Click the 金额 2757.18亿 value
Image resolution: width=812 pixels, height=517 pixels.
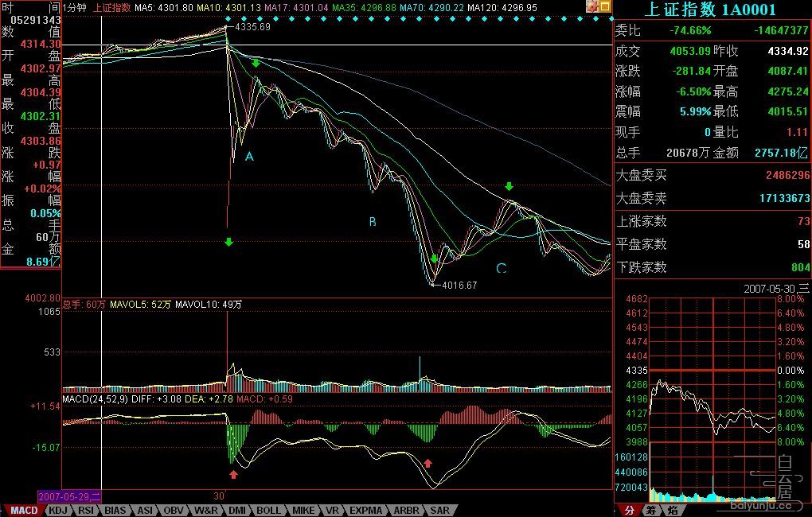tap(781, 153)
